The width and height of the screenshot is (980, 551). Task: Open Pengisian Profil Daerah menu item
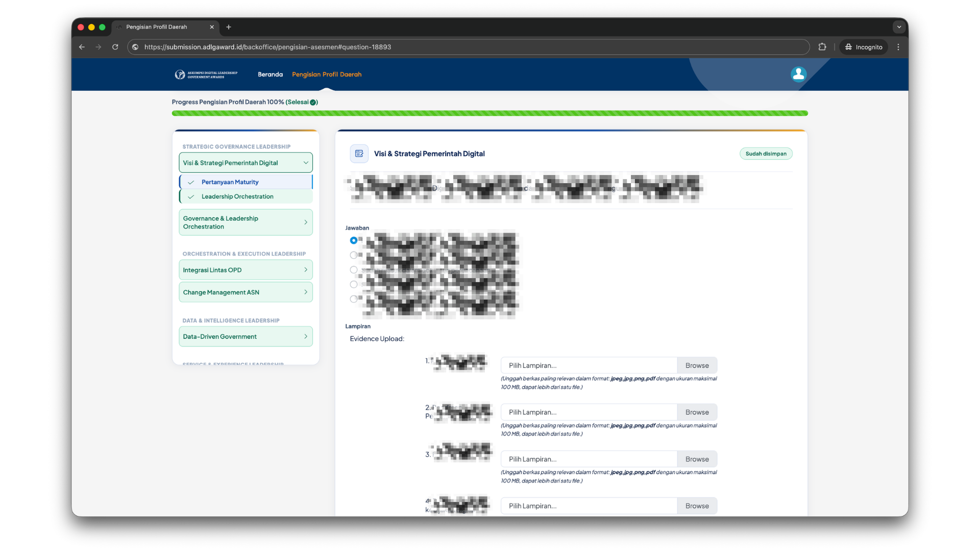pyautogui.click(x=327, y=74)
